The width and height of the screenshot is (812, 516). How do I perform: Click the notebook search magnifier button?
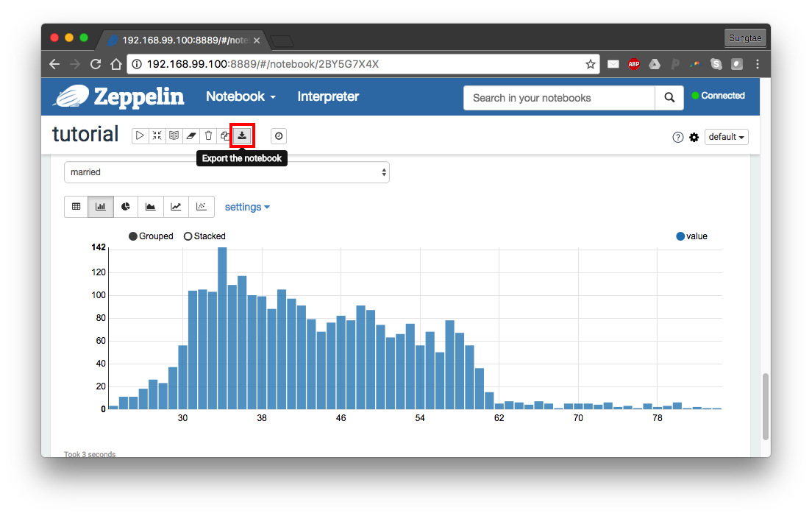pos(669,98)
